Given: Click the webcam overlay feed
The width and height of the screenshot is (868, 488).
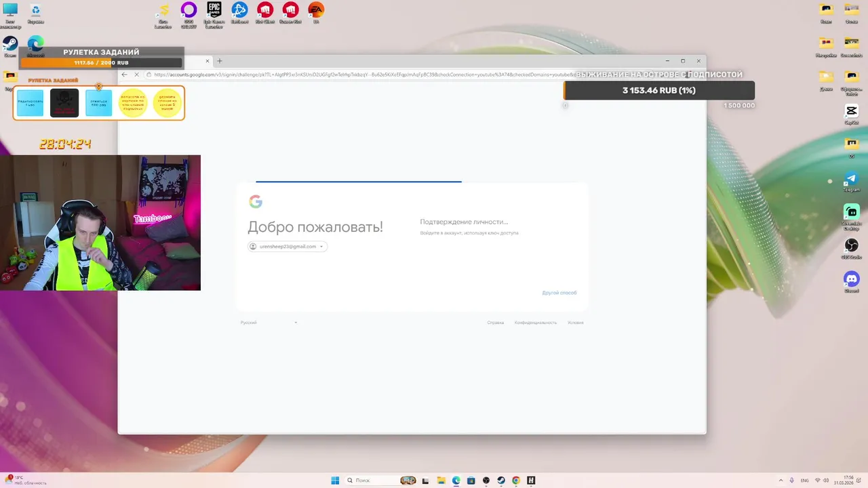Looking at the screenshot, I should click(100, 223).
